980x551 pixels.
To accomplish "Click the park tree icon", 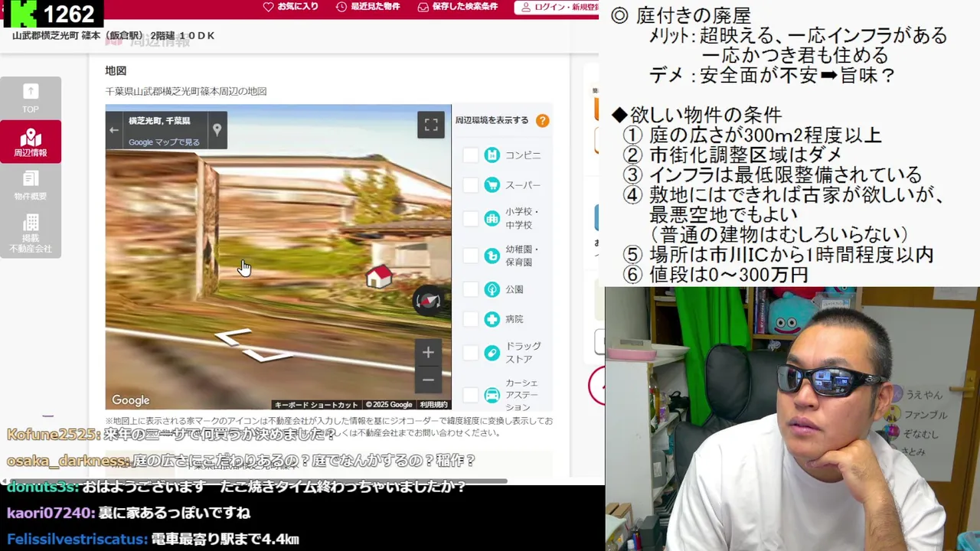I will tap(492, 289).
